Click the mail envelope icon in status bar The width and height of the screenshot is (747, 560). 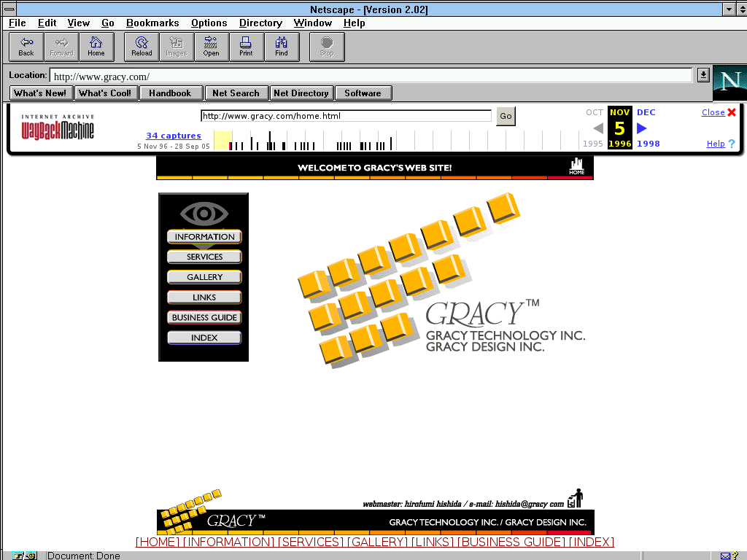(x=725, y=556)
